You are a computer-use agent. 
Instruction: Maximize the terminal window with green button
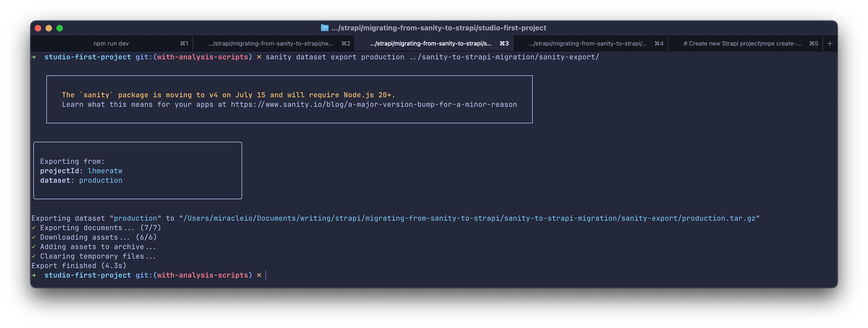point(60,28)
